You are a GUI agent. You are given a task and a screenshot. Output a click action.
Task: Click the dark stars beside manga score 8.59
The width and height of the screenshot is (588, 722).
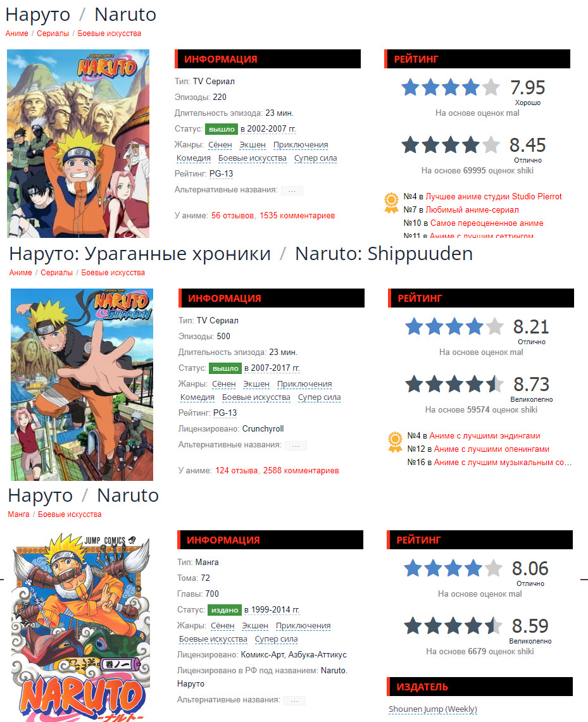click(x=453, y=626)
